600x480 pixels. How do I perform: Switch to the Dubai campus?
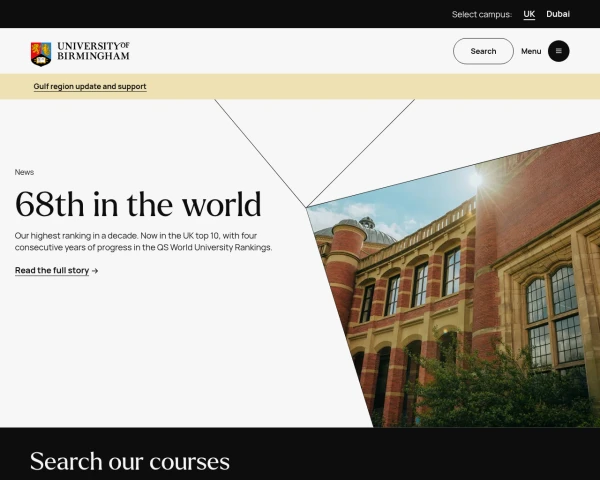[x=558, y=14]
